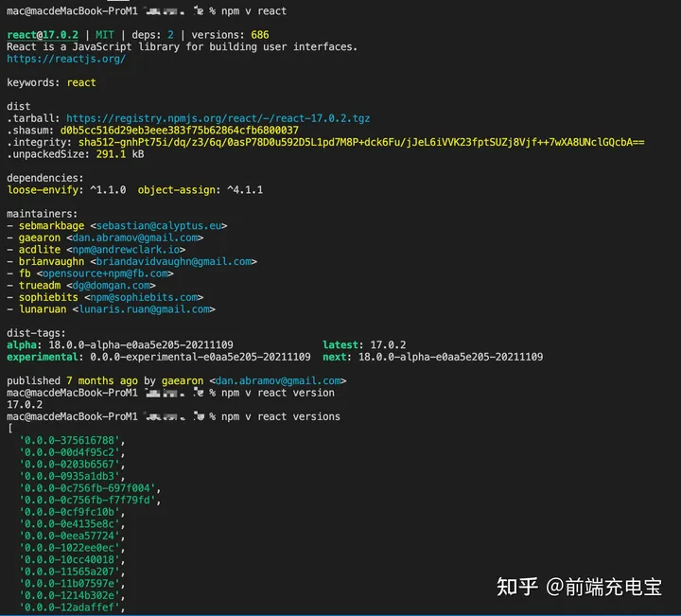The image size is (681, 616).
Task: Open the https://reactjs.org/ homepage link
Action: coord(66,59)
